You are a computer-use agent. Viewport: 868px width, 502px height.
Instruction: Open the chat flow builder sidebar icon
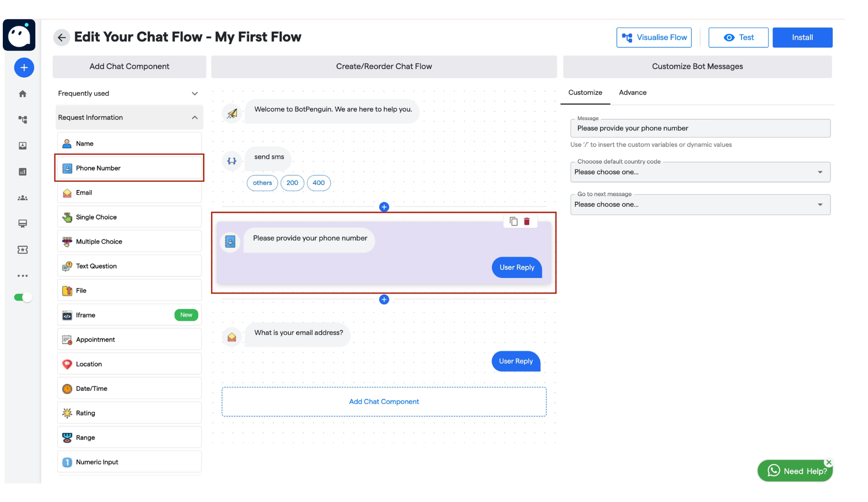pos(23,119)
